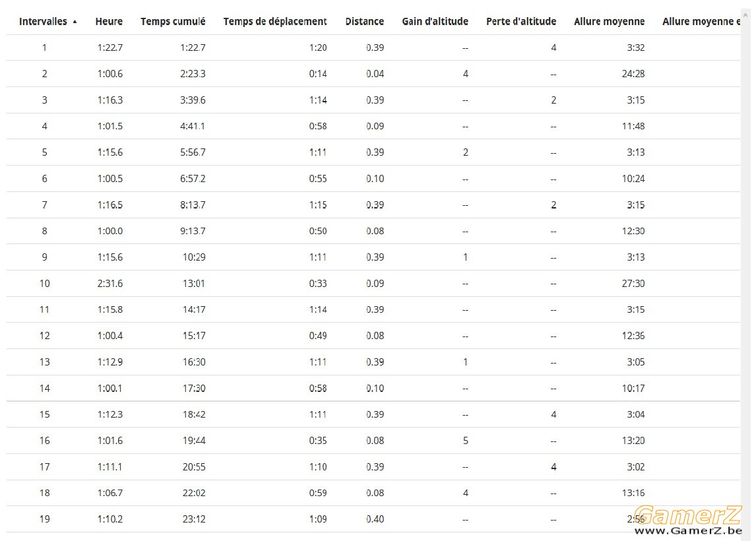
Task: Click the GamerZ logo watermark
Action: coord(687,515)
